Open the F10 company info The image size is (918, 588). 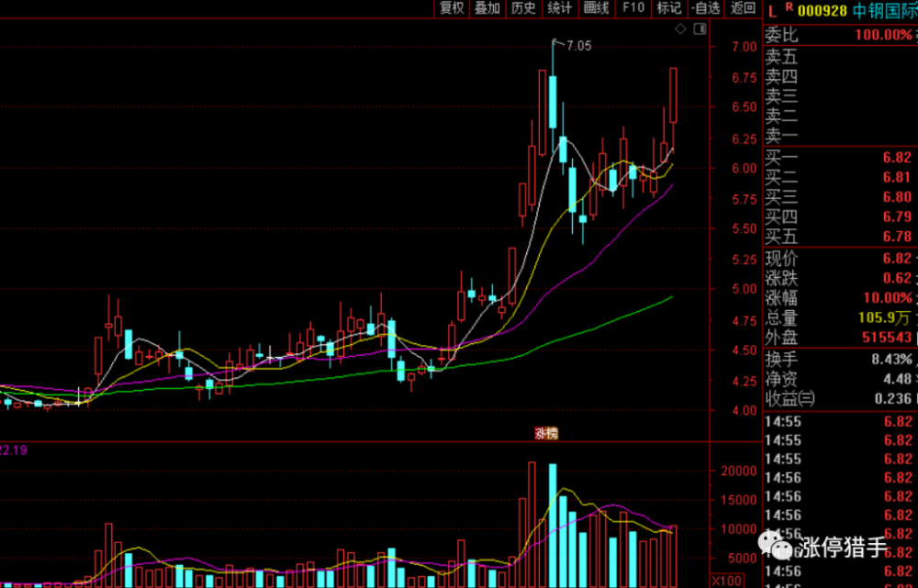[x=633, y=8]
